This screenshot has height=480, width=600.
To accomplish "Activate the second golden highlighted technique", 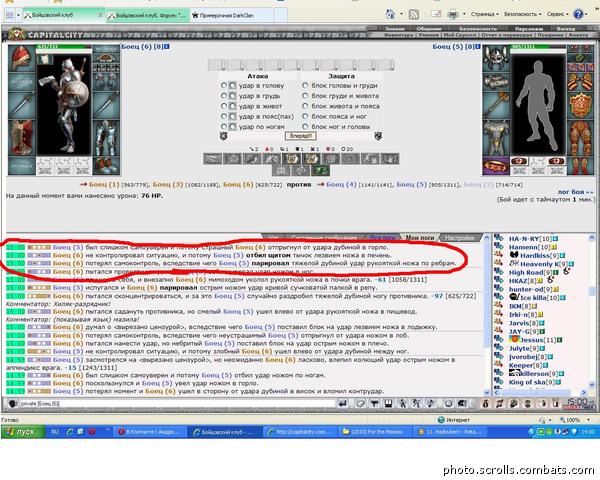I will tap(311, 158).
